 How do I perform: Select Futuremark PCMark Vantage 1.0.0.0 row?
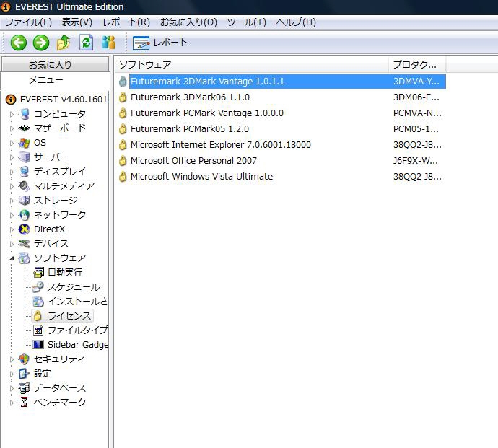pos(281,113)
